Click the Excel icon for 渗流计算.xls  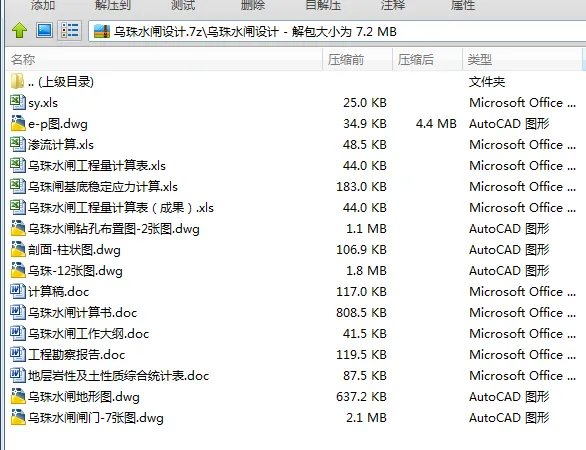click(x=18, y=144)
